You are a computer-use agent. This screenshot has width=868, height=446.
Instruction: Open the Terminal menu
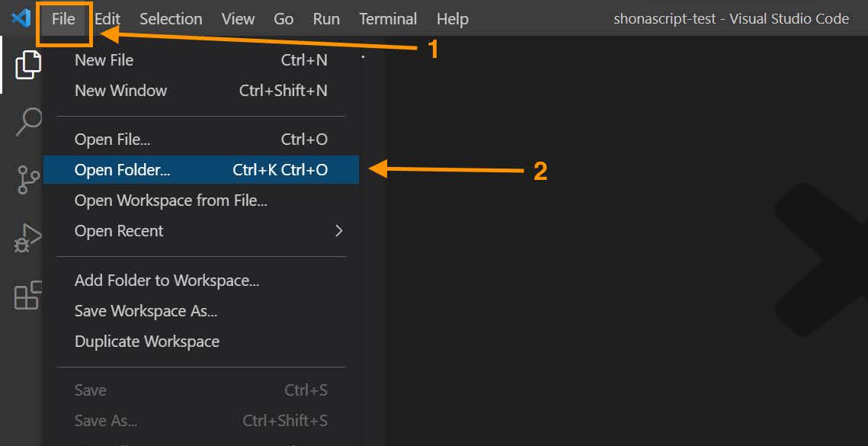click(x=388, y=19)
